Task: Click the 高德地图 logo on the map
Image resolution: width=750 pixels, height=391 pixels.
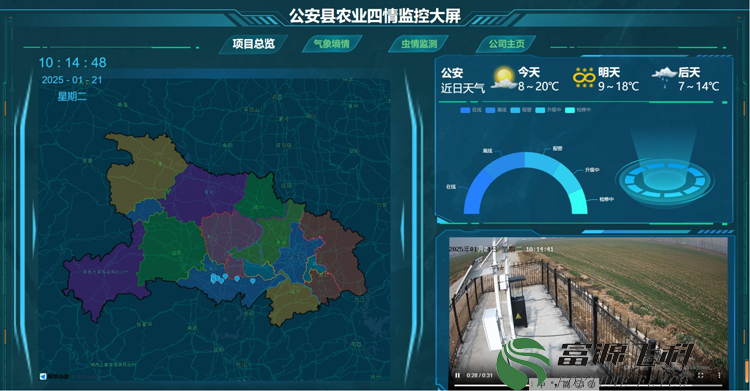Action: 54,377
